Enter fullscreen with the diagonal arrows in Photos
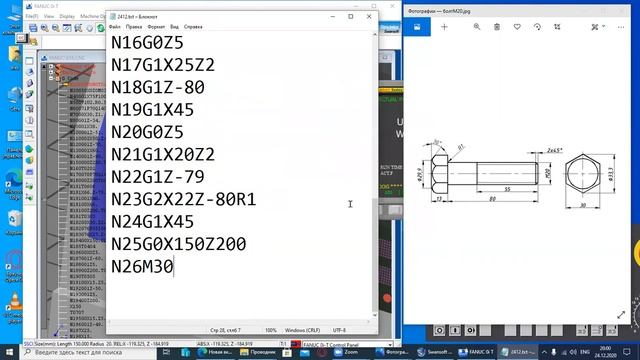The image size is (640, 360). click(x=621, y=315)
